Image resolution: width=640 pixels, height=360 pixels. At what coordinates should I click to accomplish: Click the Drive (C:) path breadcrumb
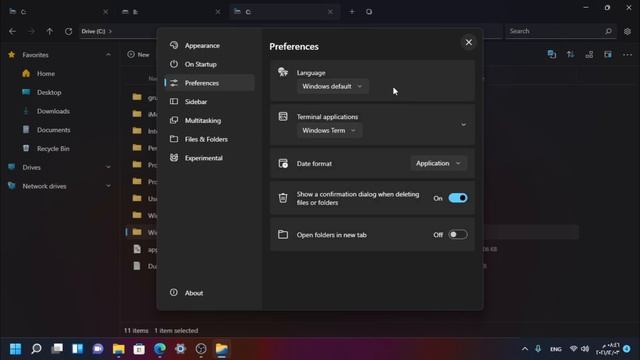coord(93,31)
